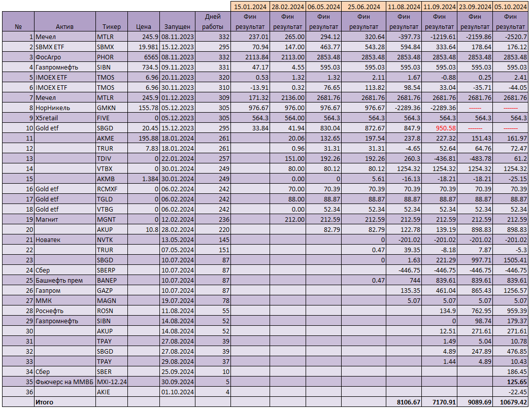Screen dimensions: 532x409
Task: Click the launch date '12.02.2024'
Action: pos(178,219)
